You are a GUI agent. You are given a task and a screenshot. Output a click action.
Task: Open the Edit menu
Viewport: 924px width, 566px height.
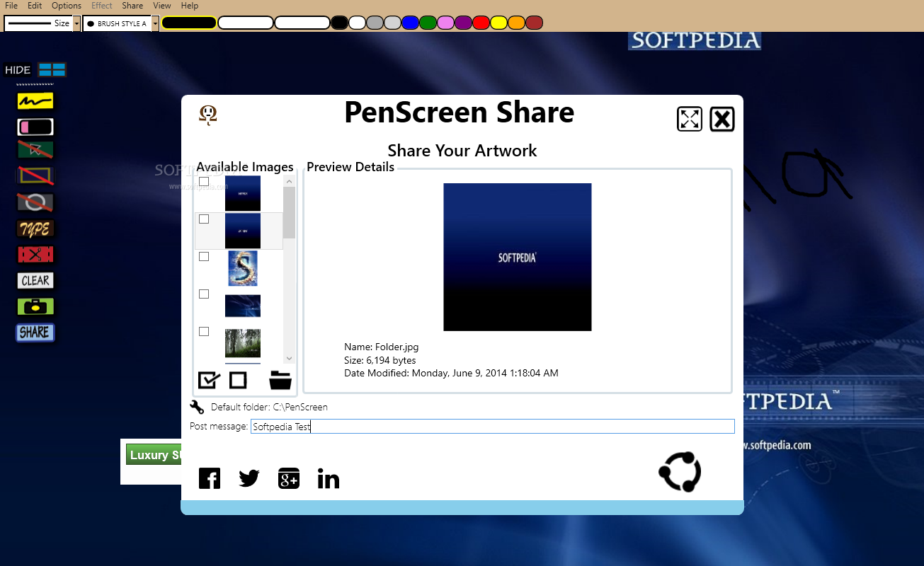(35, 6)
